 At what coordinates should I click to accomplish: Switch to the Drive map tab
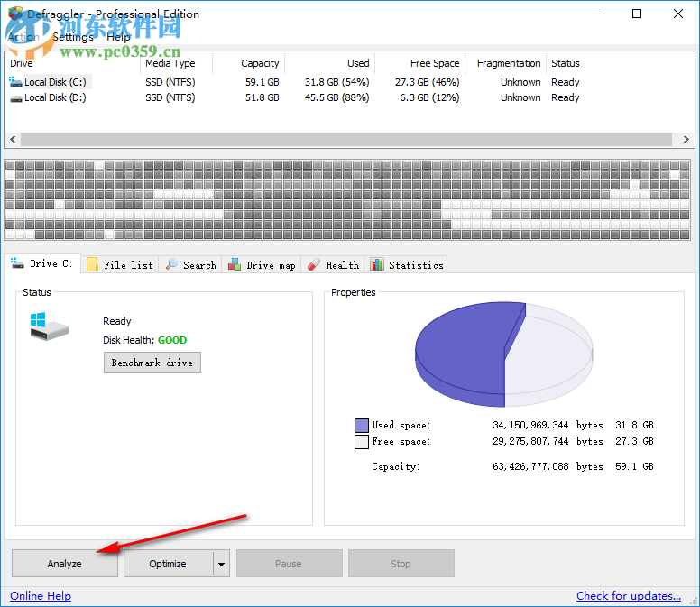tap(262, 264)
